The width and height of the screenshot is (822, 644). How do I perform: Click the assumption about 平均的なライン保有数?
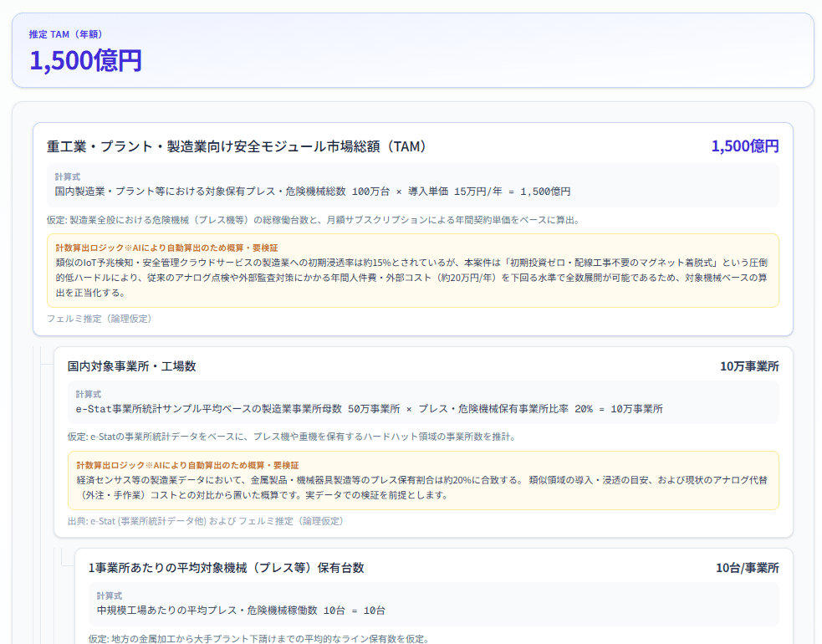tap(259, 639)
